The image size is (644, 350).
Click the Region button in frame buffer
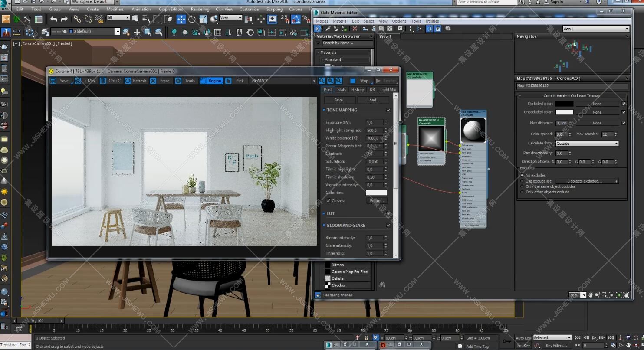211,81
